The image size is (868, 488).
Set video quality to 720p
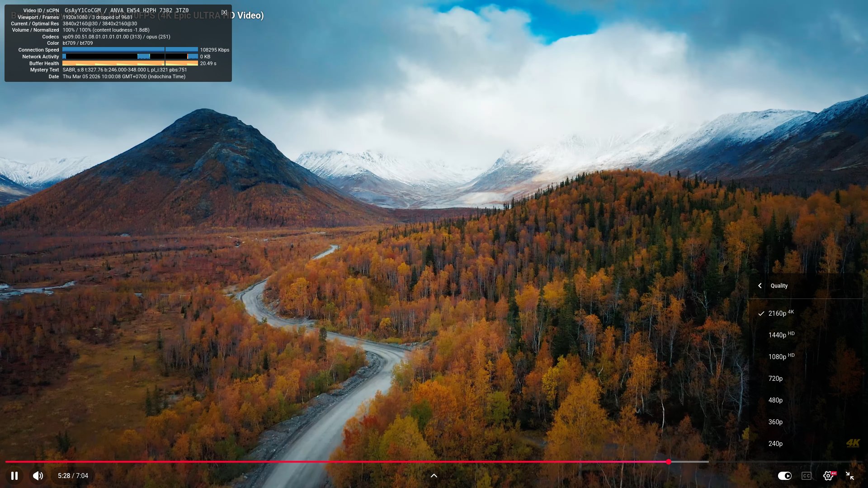click(775, 379)
